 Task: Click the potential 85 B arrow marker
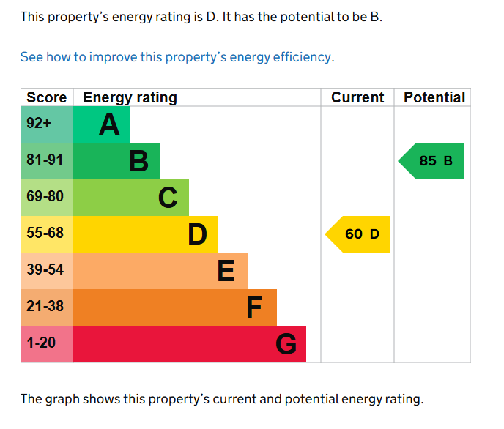point(432,161)
